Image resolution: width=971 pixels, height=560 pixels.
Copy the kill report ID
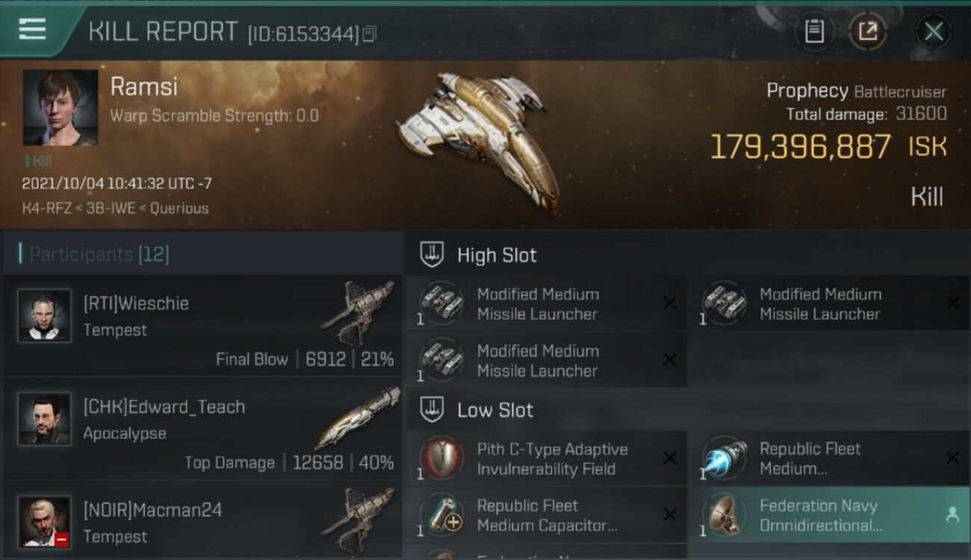click(x=370, y=34)
